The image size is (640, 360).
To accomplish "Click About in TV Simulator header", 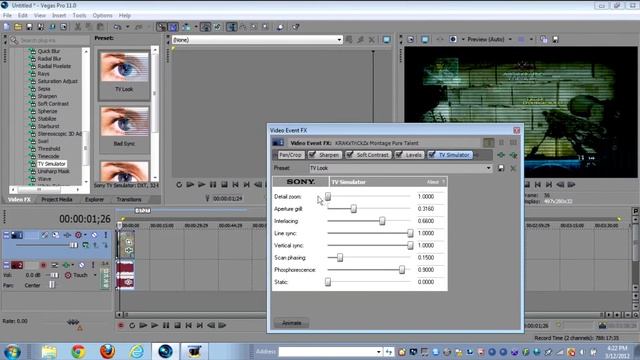I will pyautogui.click(x=433, y=182).
